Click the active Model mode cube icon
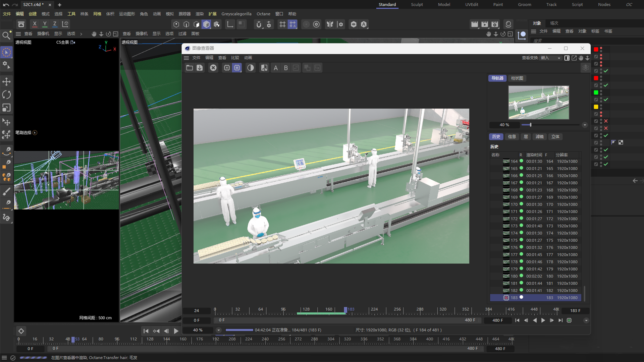 207,24
